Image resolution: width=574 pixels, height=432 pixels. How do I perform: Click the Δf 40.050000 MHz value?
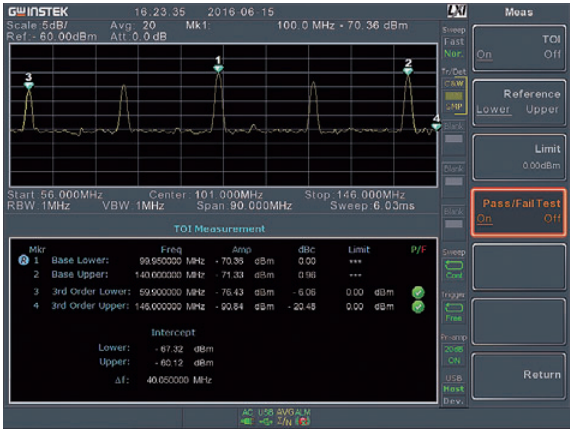coord(179,380)
